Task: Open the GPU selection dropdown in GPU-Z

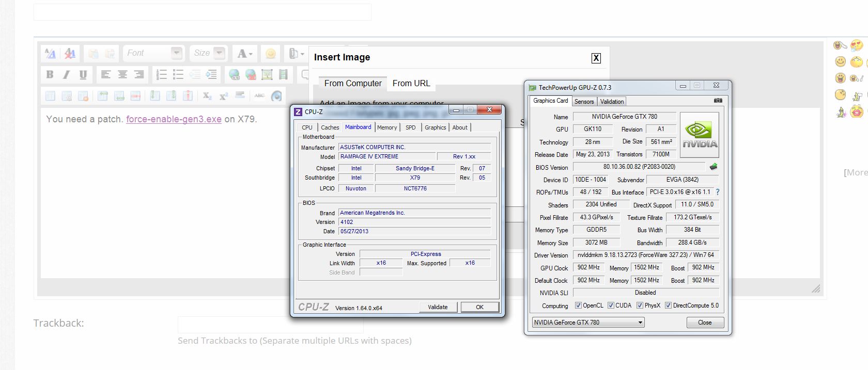Action: pyautogui.click(x=588, y=323)
